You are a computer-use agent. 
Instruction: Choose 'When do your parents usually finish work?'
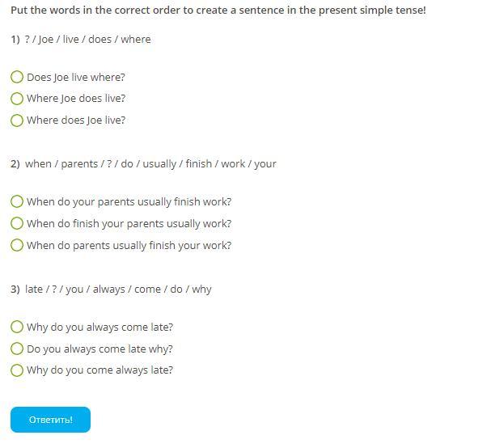[x=17, y=202]
